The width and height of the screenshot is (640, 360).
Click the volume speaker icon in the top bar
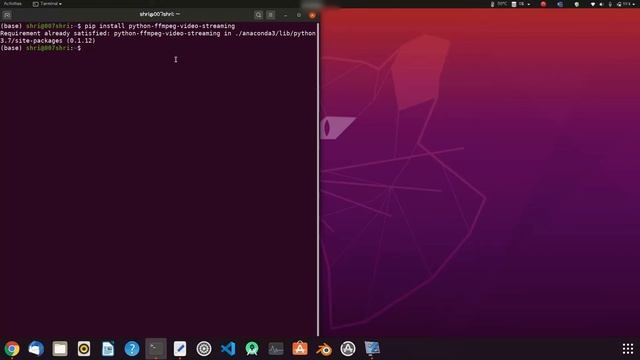601,4
